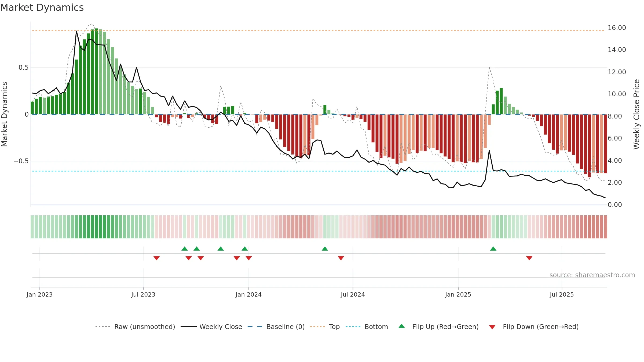This screenshot has width=644, height=362.
Task: Toggle the Bottom legend entry
Action: pos(367,327)
